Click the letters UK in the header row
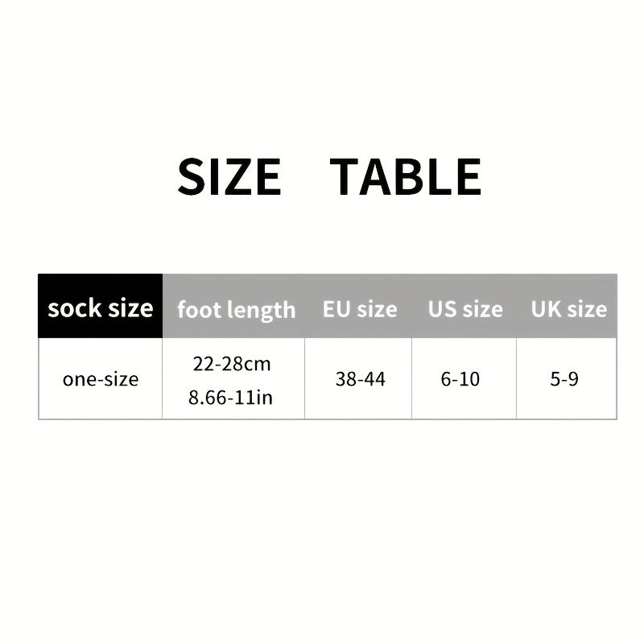This screenshot has height=644, width=644. (x=545, y=309)
